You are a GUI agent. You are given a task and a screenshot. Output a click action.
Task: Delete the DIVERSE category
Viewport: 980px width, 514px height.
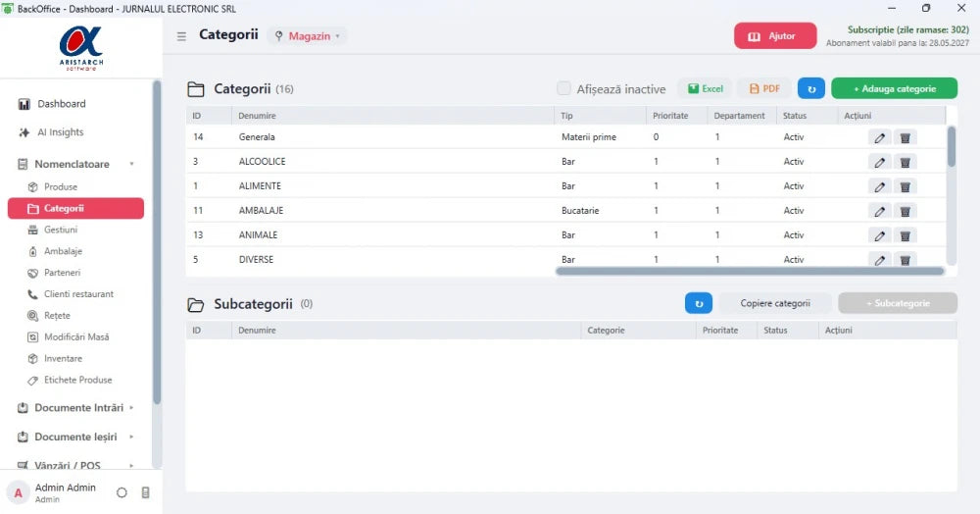point(905,260)
